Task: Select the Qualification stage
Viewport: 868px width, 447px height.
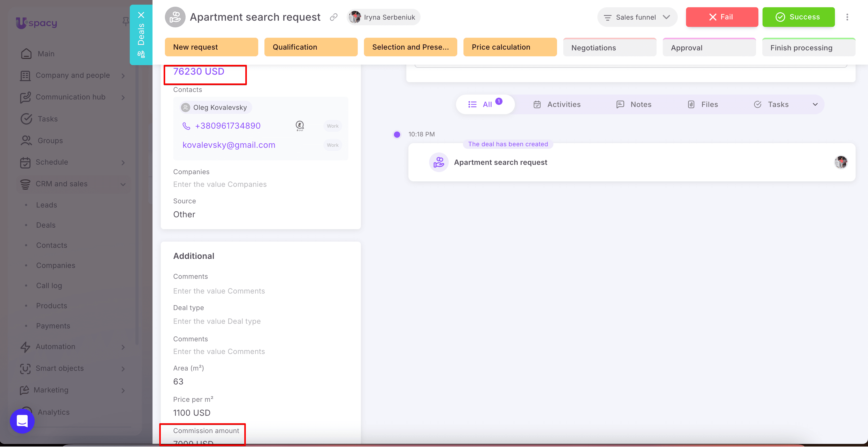Action: pyautogui.click(x=311, y=47)
